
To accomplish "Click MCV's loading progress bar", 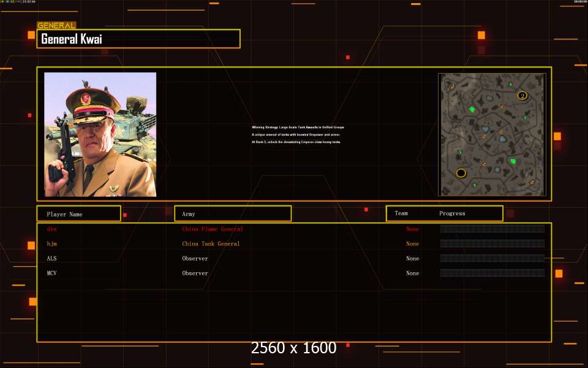I will [x=492, y=273].
